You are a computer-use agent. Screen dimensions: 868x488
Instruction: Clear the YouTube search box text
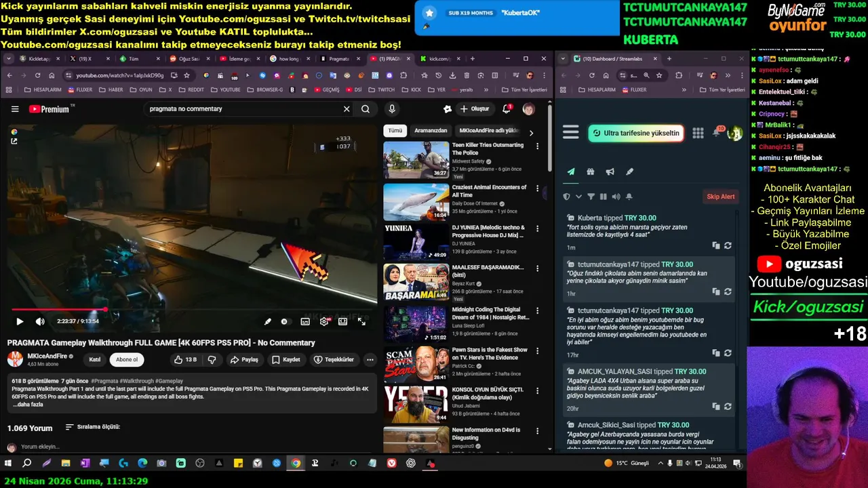[347, 108]
